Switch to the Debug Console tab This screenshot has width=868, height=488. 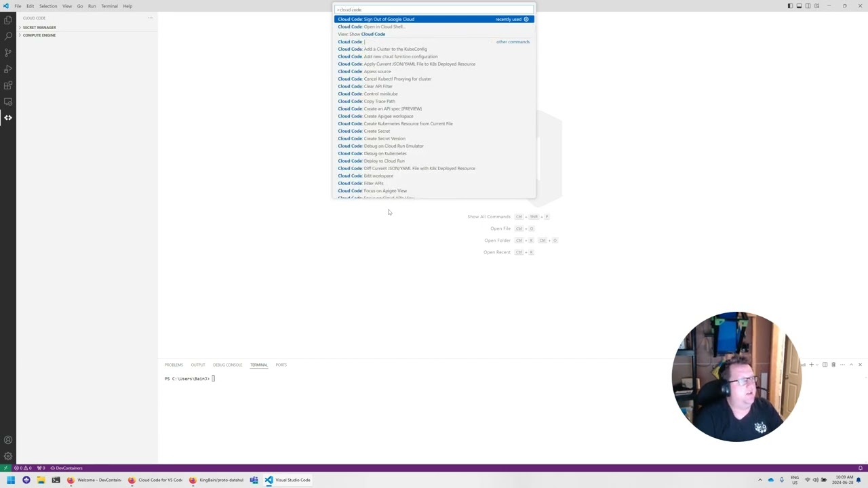(x=227, y=365)
